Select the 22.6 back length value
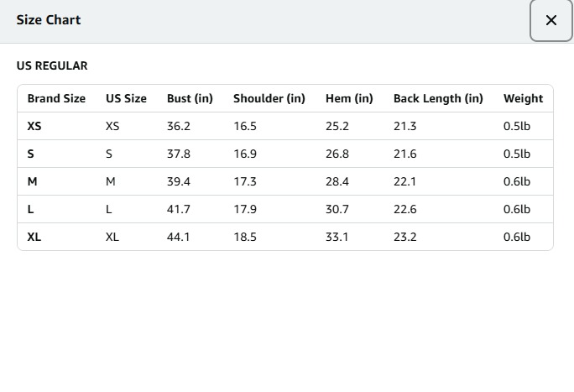The image size is (574, 392). pos(405,209)
